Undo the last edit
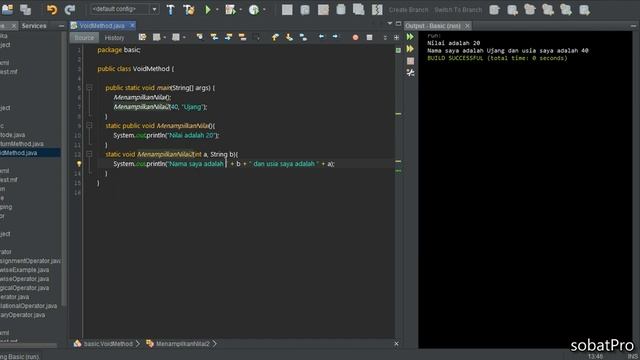The image size is (640, 360). coord(52,9)
